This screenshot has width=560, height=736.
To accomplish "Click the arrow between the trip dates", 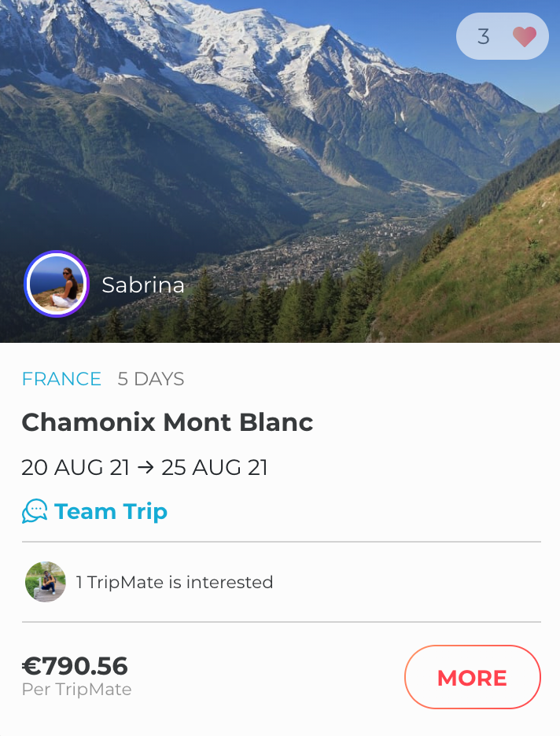I will 145,468.
